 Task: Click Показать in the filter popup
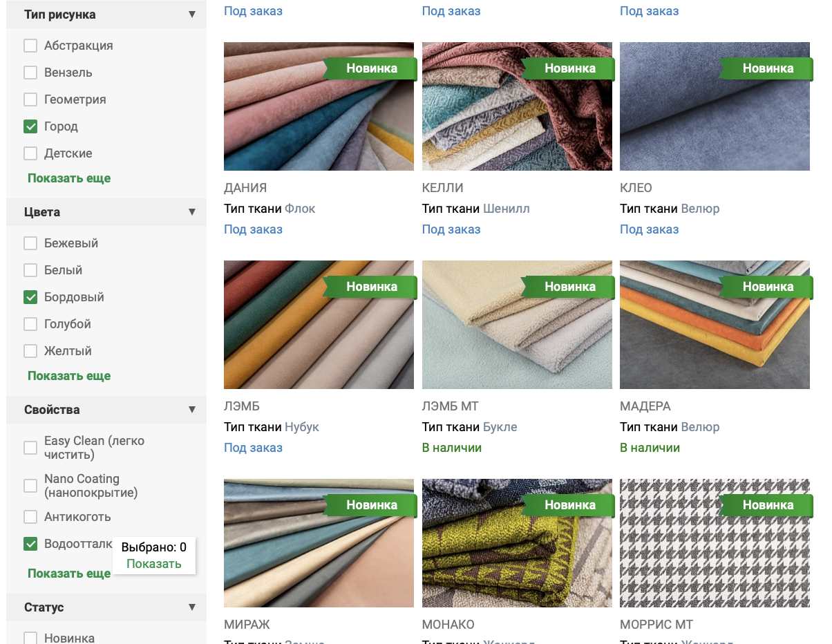click(153, 564)
